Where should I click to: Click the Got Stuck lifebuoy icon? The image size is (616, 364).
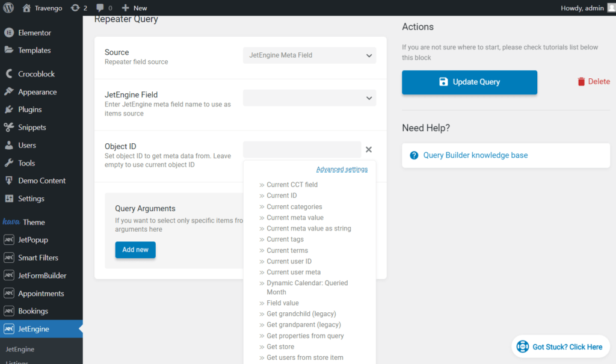click(522, 347)
